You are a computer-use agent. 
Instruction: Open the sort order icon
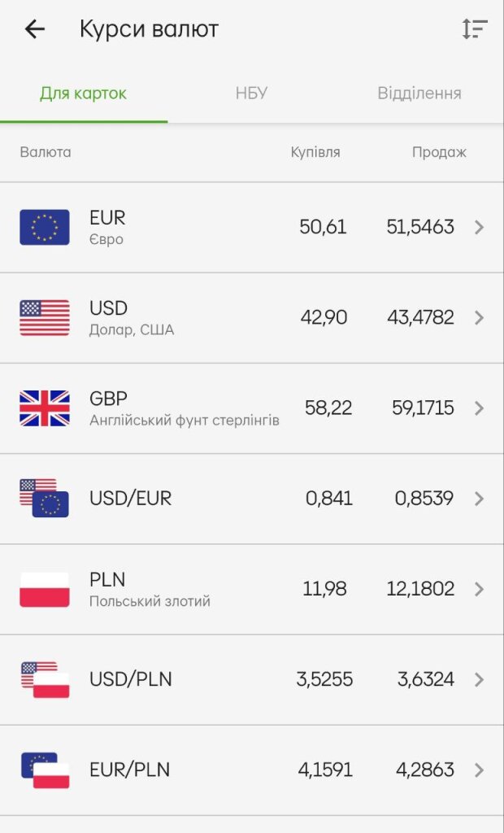click(x=475, y=29)
